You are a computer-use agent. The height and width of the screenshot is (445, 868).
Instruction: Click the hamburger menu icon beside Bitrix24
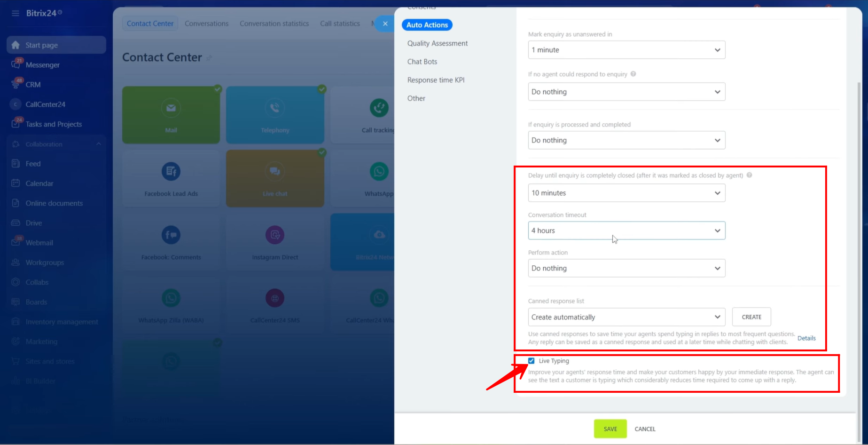coord(16,13)
